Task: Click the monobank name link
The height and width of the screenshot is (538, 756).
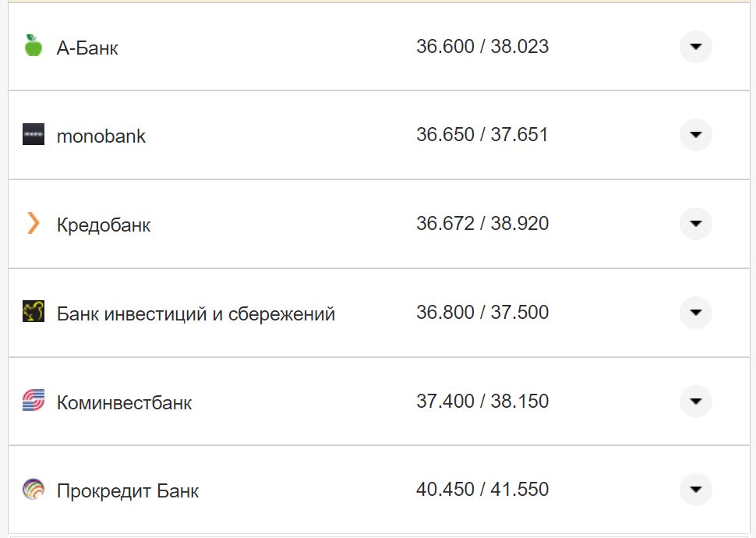Action: [101, 134]
